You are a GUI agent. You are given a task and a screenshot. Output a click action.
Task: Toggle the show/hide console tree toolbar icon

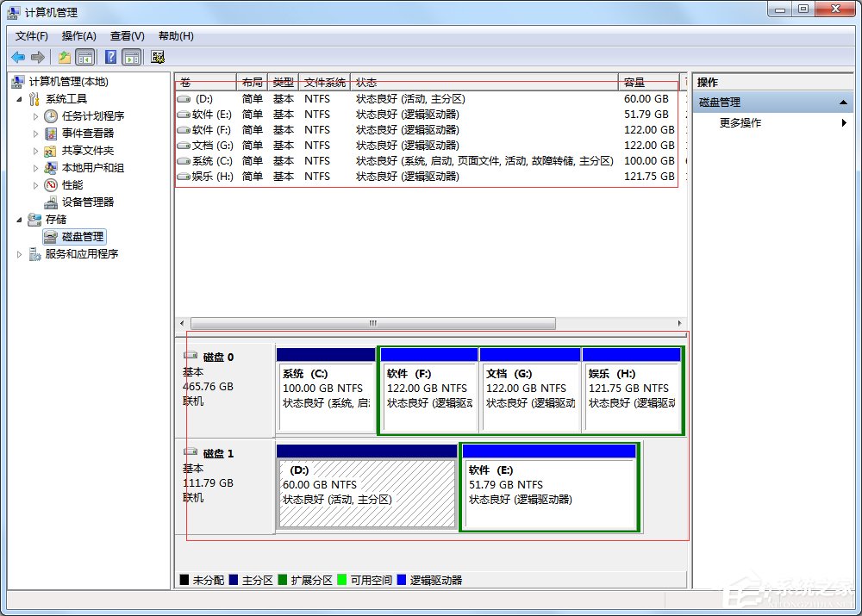[86, 57]
